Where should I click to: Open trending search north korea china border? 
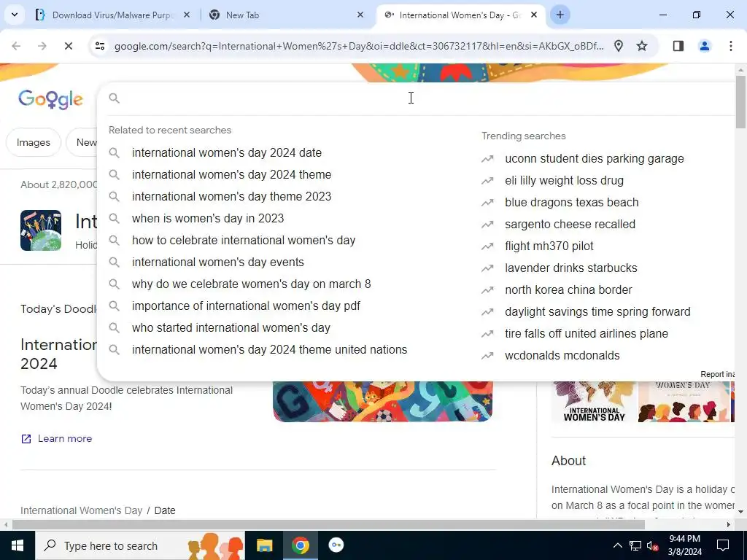point(568,290)
